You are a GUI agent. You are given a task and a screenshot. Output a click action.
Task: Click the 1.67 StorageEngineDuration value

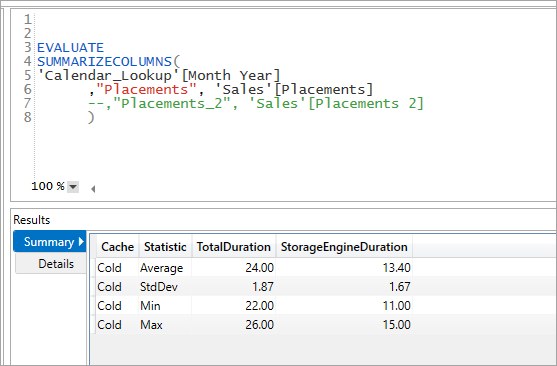pyautogui.click(x=400, y=287)
